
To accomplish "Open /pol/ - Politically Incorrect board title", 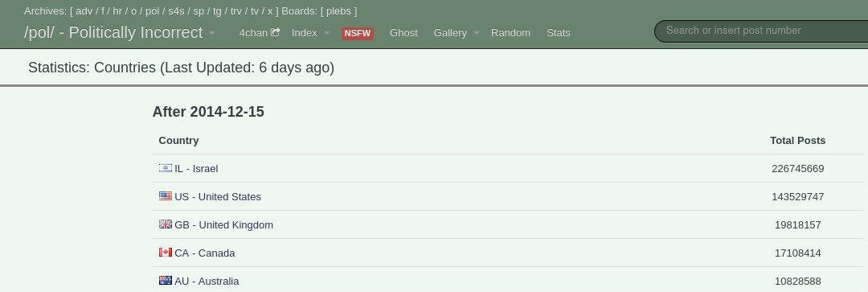I will pos(113,33).
